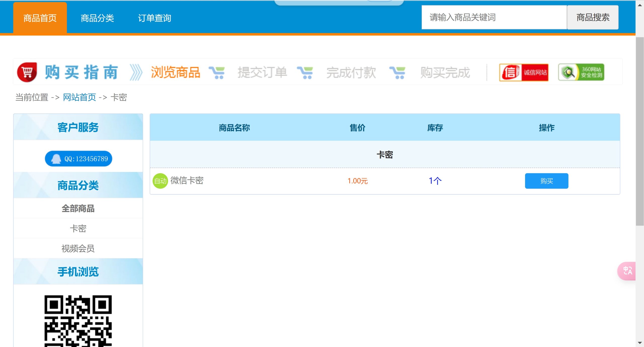Click the 360网站安全检测 badge
This screenshot has width=644, height=347.
(581, 72)
